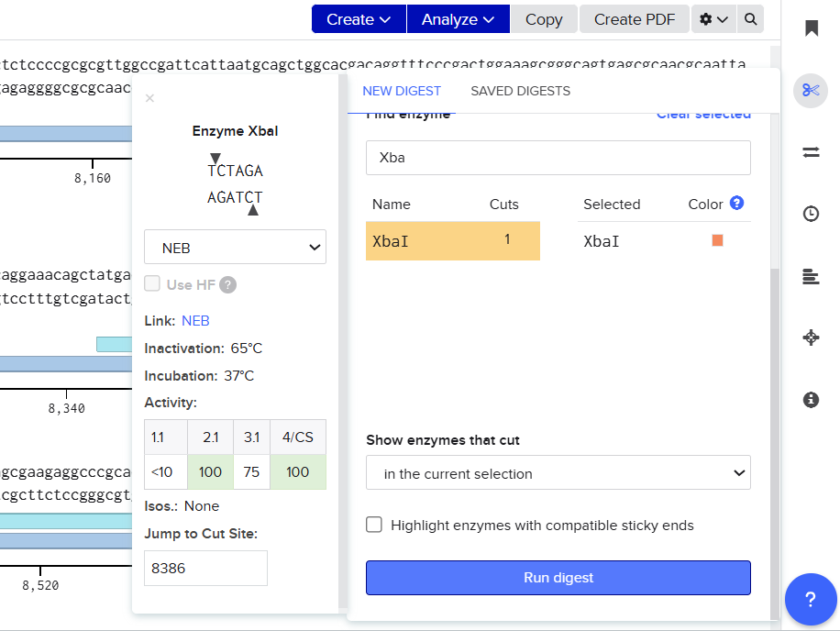This screenshot has height=631, width=840.
Task: Open the alignments arrows sidebar icon
Action: (811, 152)
